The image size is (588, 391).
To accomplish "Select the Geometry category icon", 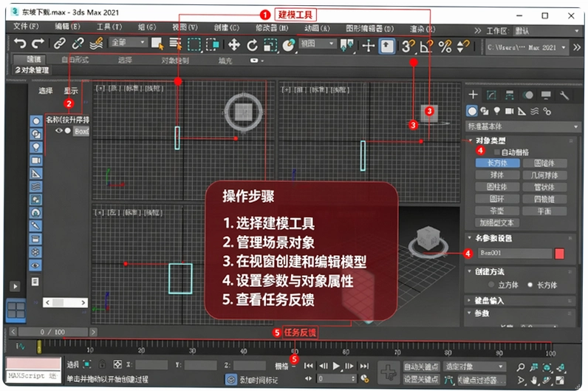I will [472, 111].
